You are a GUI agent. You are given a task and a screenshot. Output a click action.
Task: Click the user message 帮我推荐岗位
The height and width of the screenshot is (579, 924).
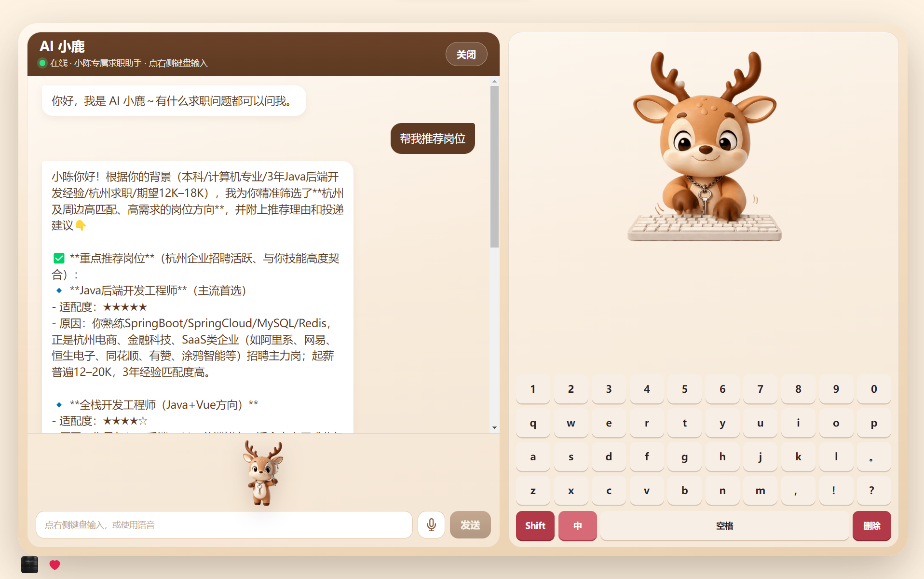coord(433,138)
